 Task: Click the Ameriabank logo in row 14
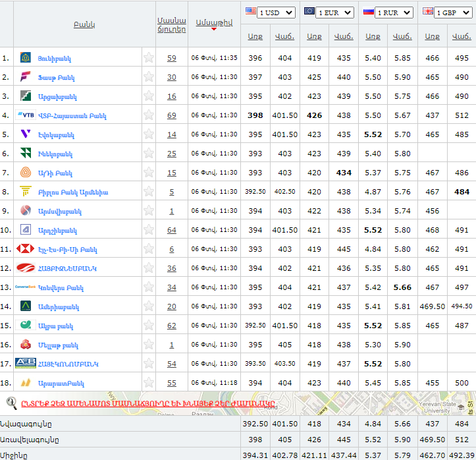click(x=26, y=306)
